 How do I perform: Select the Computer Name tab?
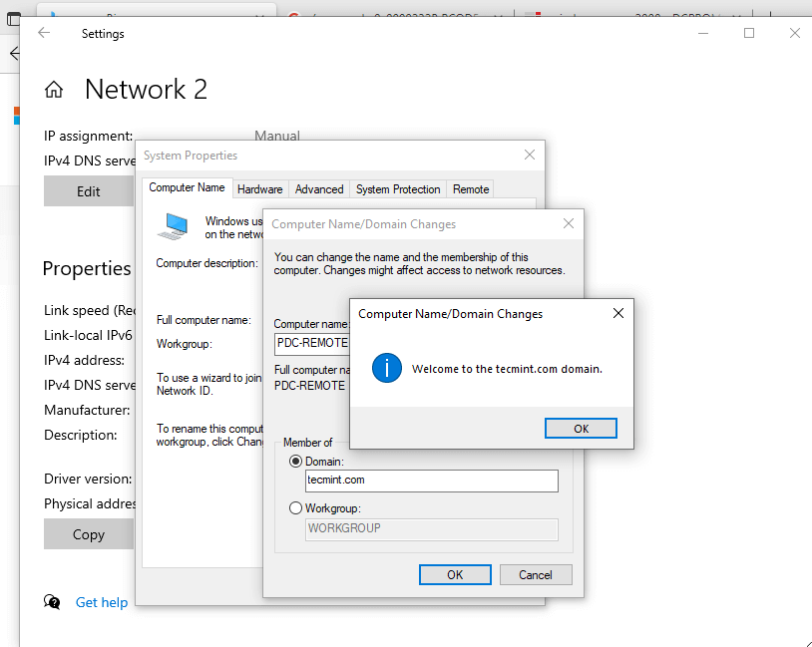click(x=187, y=187)
